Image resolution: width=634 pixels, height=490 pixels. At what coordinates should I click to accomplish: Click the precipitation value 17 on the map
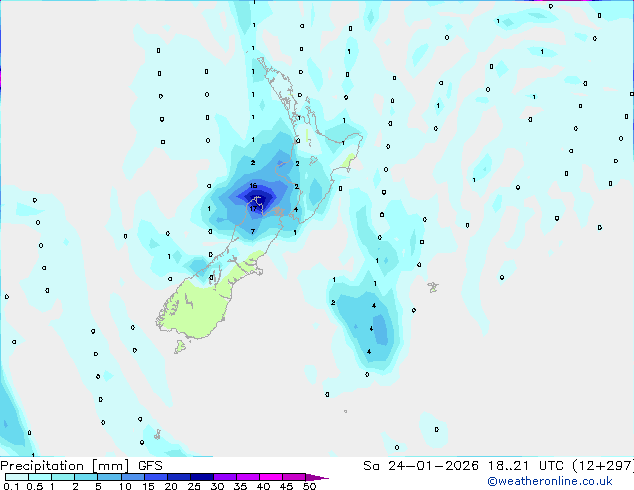tap(253, 209)
